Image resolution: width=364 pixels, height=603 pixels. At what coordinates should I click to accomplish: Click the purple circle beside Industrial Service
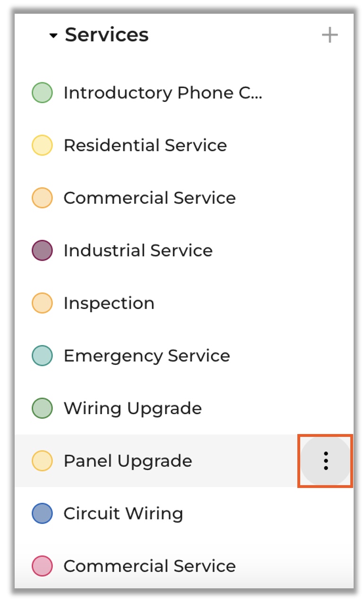[42, 250]
